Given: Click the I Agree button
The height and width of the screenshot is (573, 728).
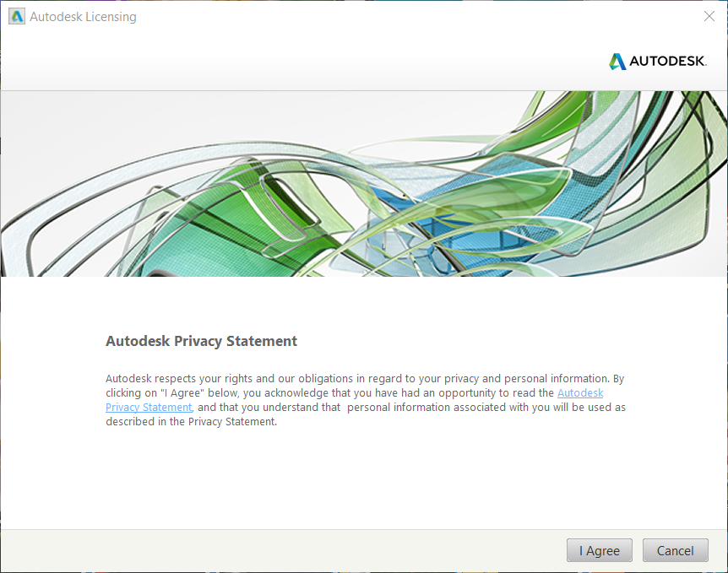Looking at the screenshot, I should pos(600,550).
